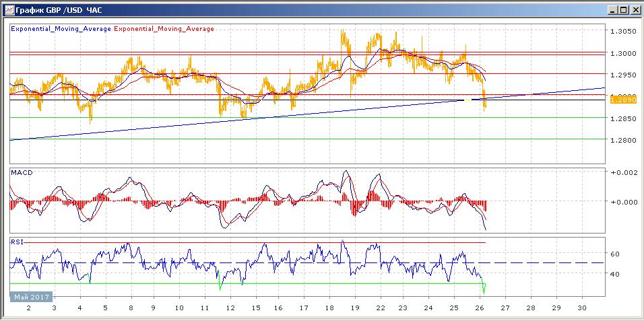The width and height of the screenshot is (644, 321).
Task: Select date 3 on the time axis
Action: pyautogui.click(x=54, y=308)
